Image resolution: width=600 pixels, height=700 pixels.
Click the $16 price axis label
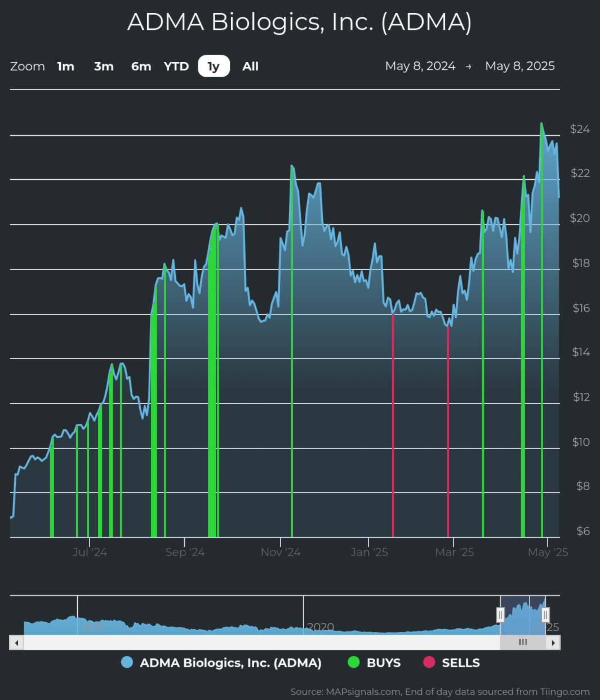coord(581,308)
